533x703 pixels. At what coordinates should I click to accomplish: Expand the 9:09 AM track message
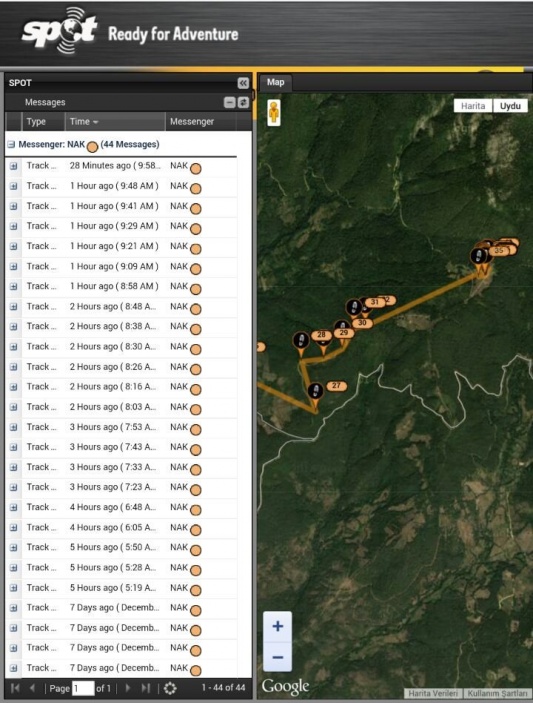13,266
